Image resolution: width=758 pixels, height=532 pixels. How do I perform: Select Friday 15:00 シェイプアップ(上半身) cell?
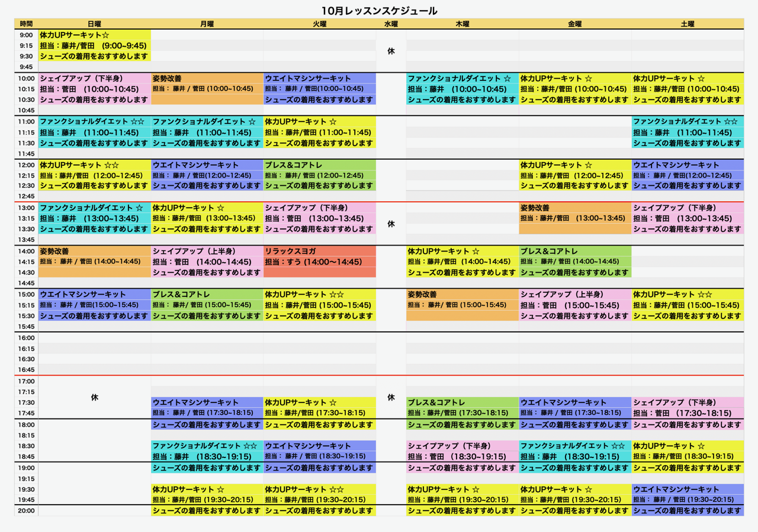point(575,294)
